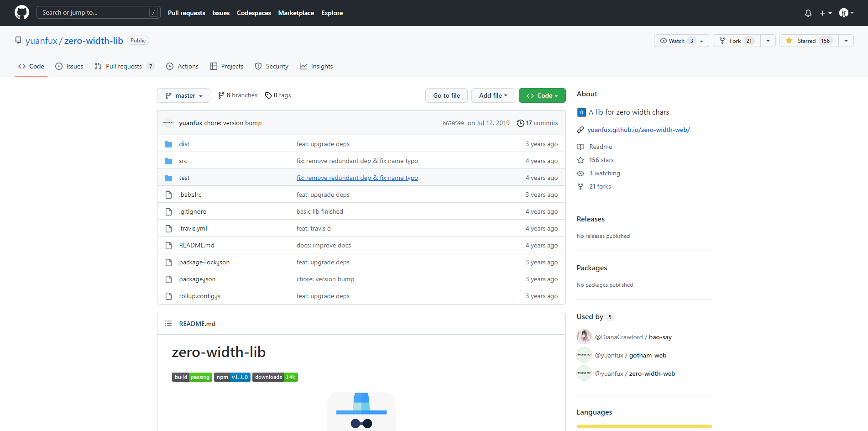The image size is (868, 431).
Task: Open the Releases section heading
Action: pyautogui.click(x=591, y=219)
